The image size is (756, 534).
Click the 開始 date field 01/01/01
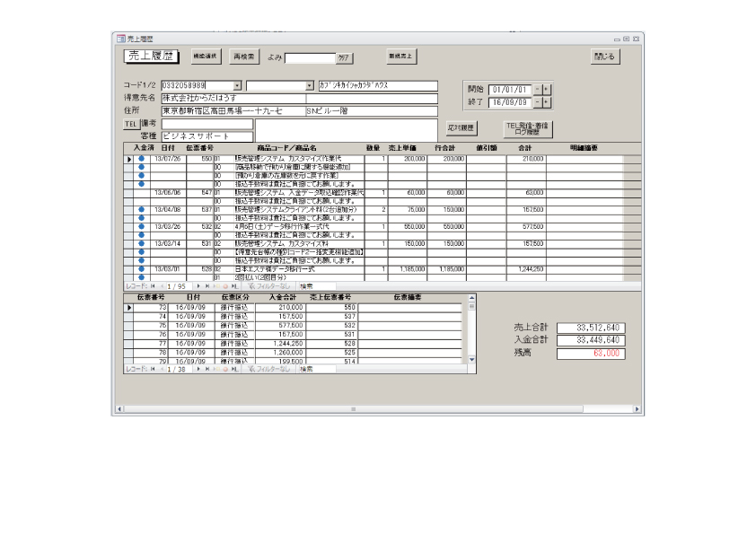tap(510, 90)
